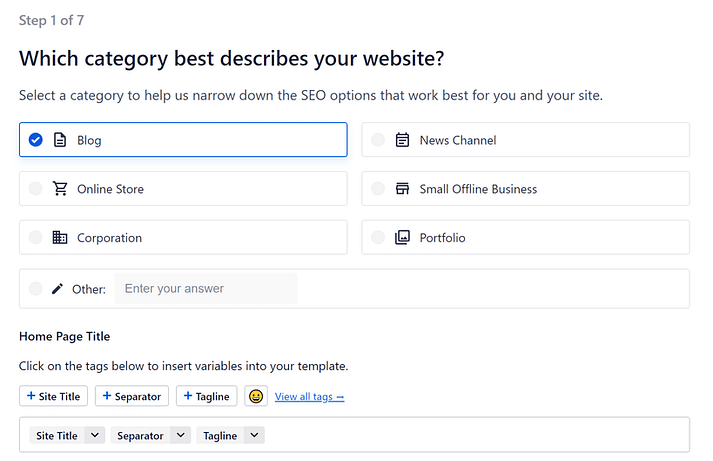
Task: Click the Small Offline Business storefront icon
Action: [x=402, y=189]
